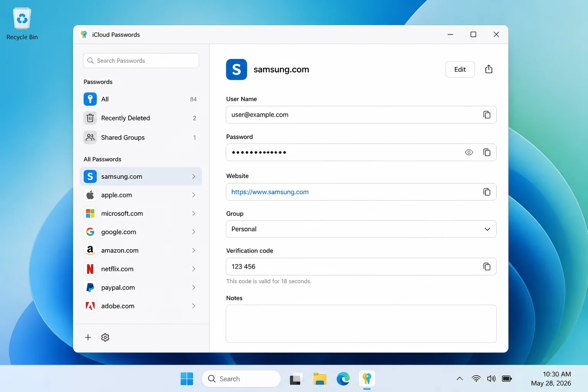Add a new password with plus icon
Image resolution: width=588 pixels, height=392 pixels.
click(x=88, y=337)
